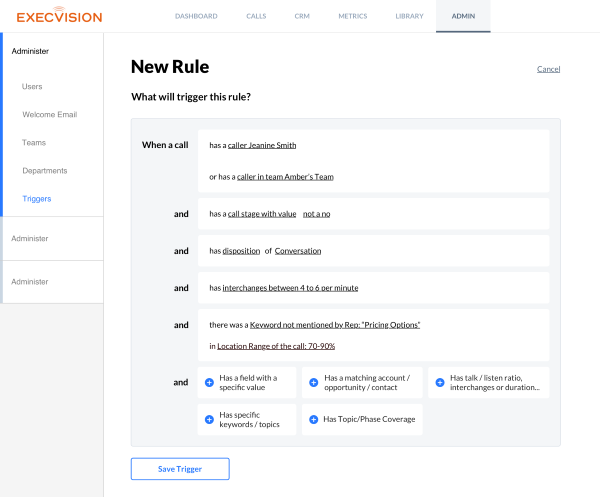Image resolution: width=600 pixels, height=497 pixels.
Task: Open Users in the sidebar
Action: [x=32, y=87]
